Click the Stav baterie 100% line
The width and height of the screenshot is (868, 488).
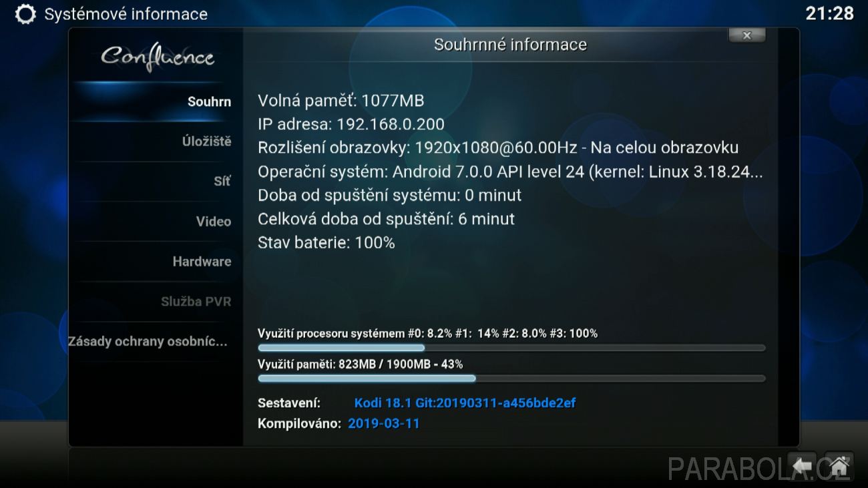(x=327, y=242)
